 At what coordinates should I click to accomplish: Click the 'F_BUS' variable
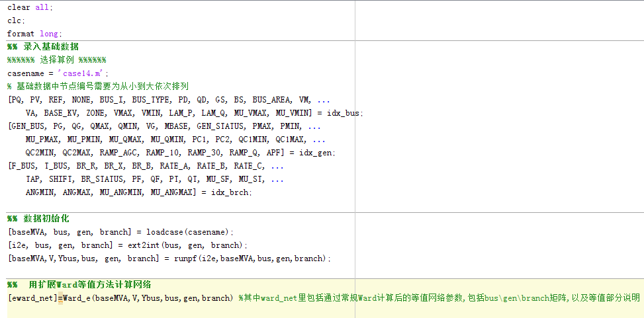23,166
